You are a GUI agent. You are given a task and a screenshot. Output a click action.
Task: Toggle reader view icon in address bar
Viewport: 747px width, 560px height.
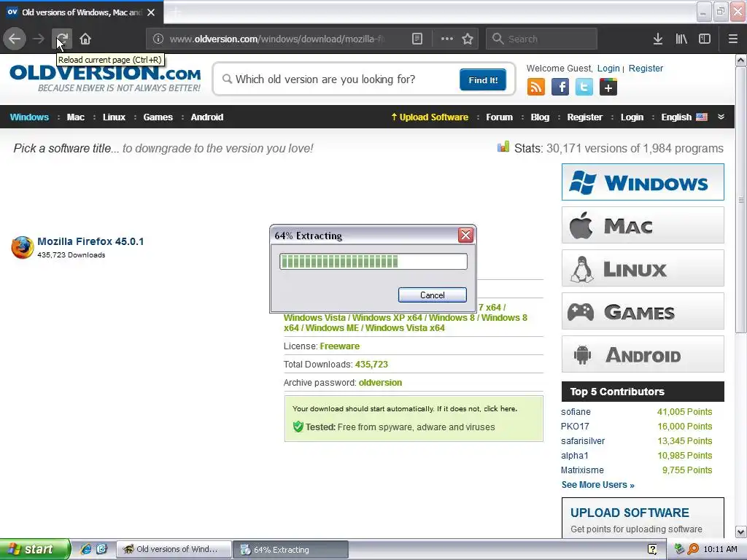click(417, 39)
